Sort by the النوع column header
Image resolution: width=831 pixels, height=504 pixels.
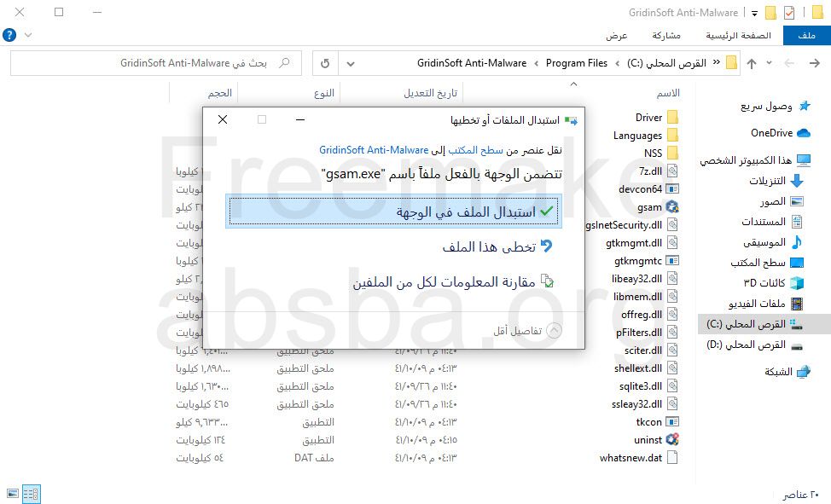point(324,93)
